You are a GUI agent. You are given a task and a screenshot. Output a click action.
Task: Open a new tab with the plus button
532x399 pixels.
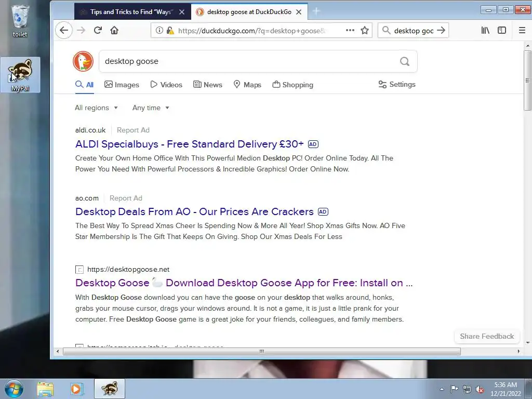coord(316,11)
